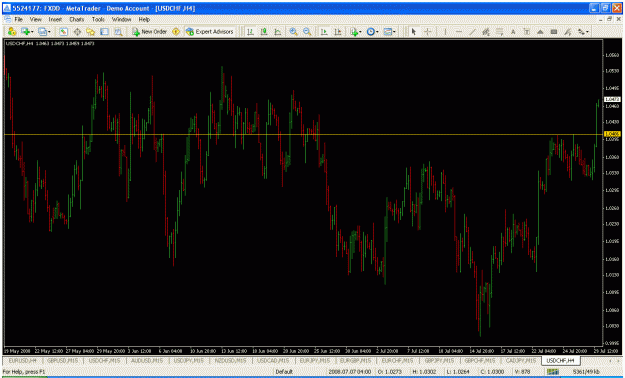Open the Insert menu

coord(55,19)
